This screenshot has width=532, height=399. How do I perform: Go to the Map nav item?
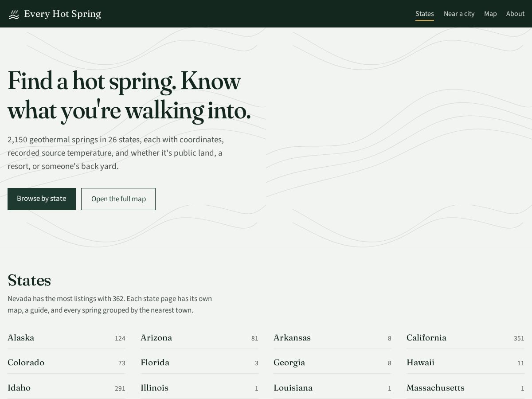(490, 14)
